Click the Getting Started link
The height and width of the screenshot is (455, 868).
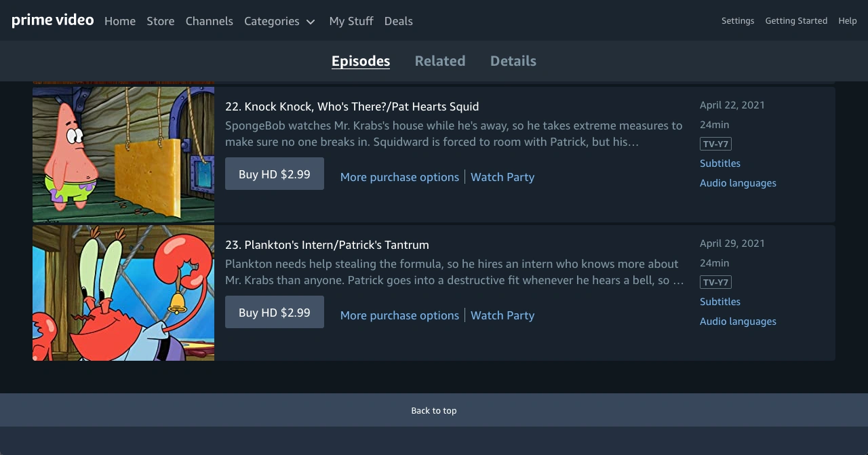click(x=796, y=21)
